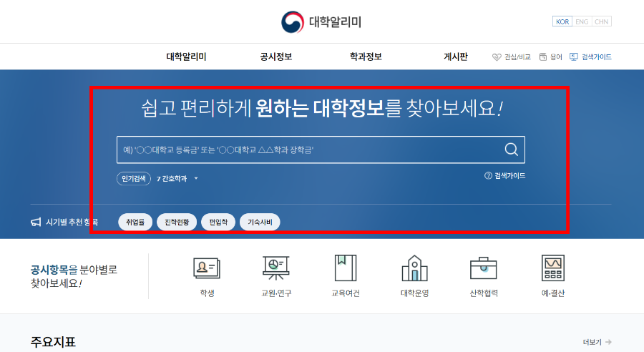Select the 교원·연구 category icon
Viewport: 644px width, 352px height.
pos(276,268)
